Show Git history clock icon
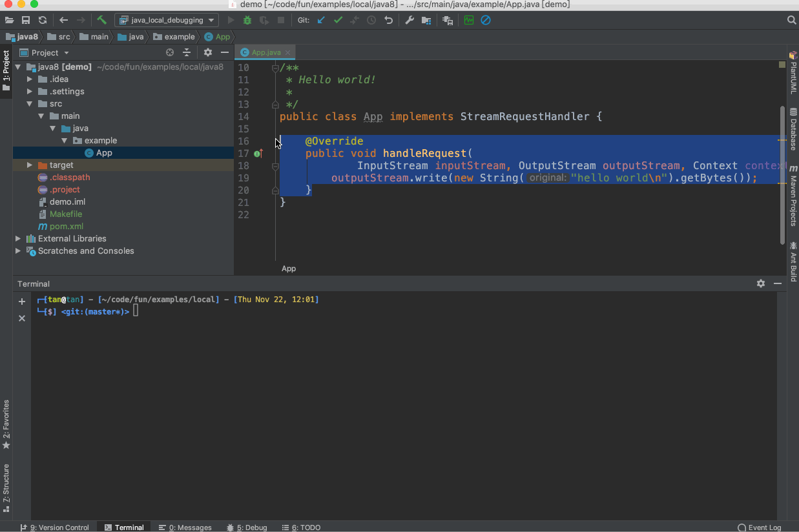 (371, 20)
